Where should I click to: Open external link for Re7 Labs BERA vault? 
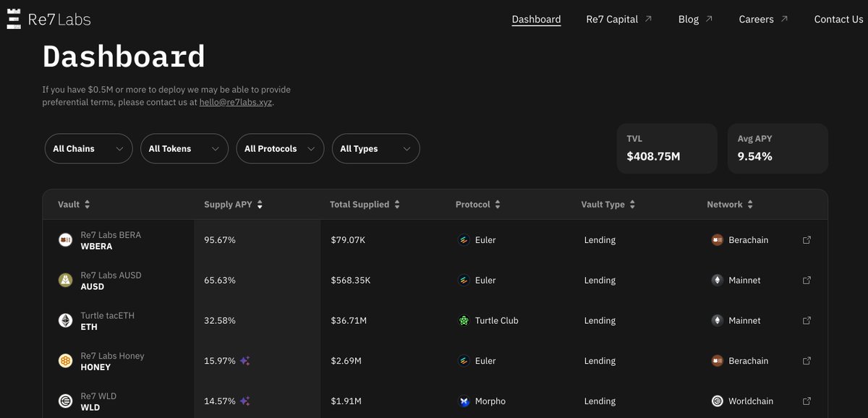807,240
